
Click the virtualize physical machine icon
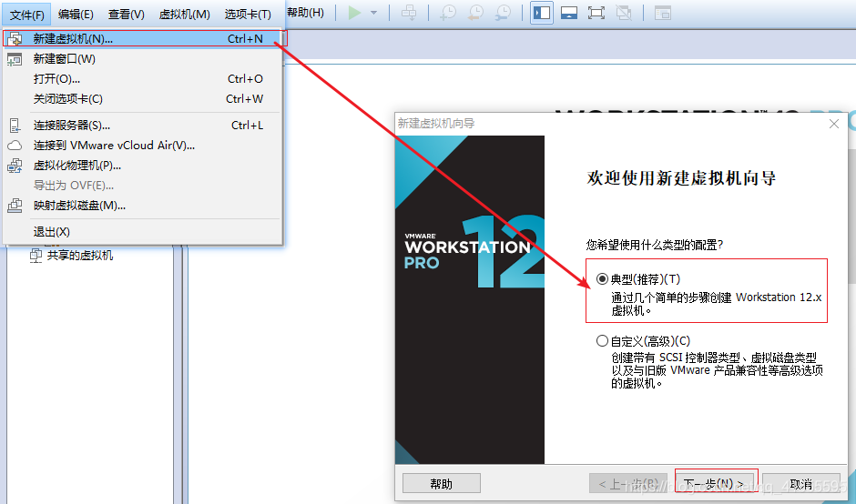[x=15, y=166]
